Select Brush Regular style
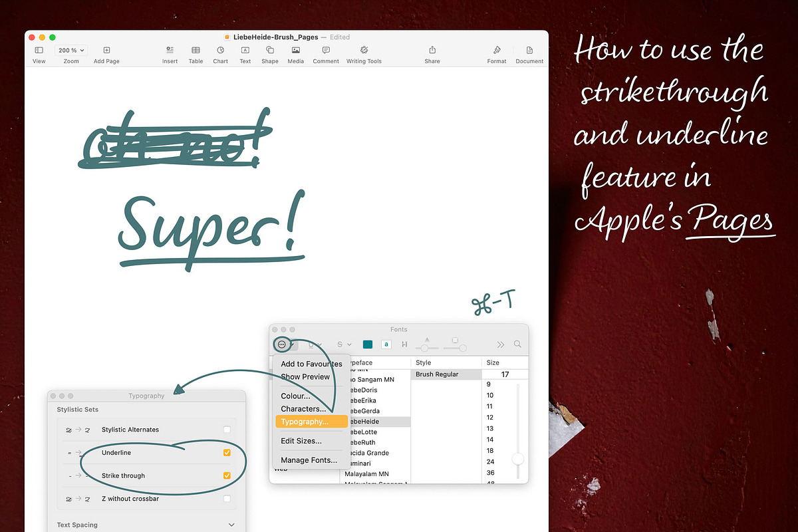798x532 pixels. (x=446, y=374)
